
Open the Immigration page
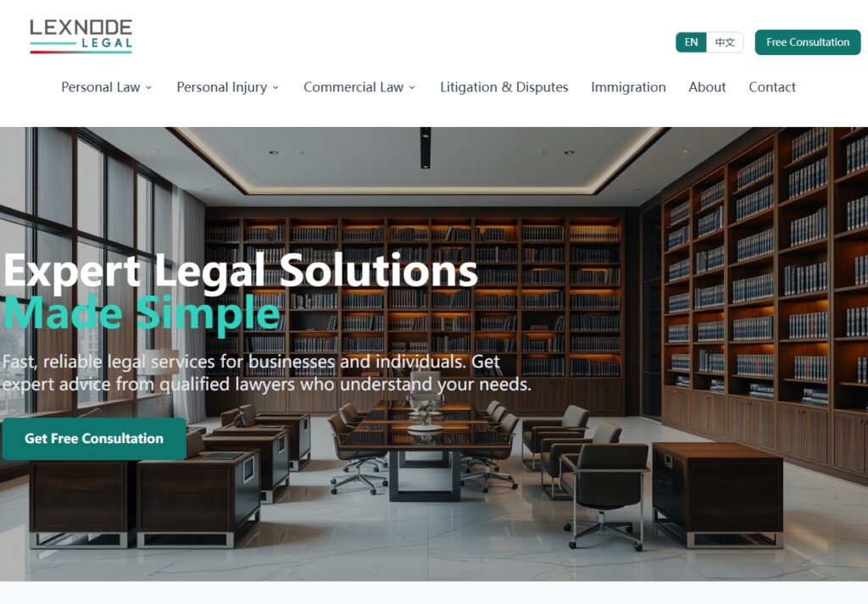(x=628, y=87)
